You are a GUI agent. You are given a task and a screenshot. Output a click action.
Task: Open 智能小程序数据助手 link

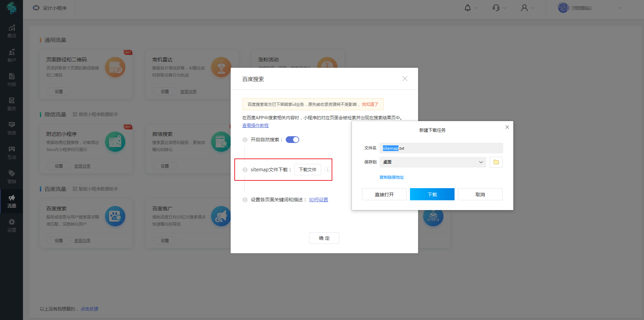(96, 189)
